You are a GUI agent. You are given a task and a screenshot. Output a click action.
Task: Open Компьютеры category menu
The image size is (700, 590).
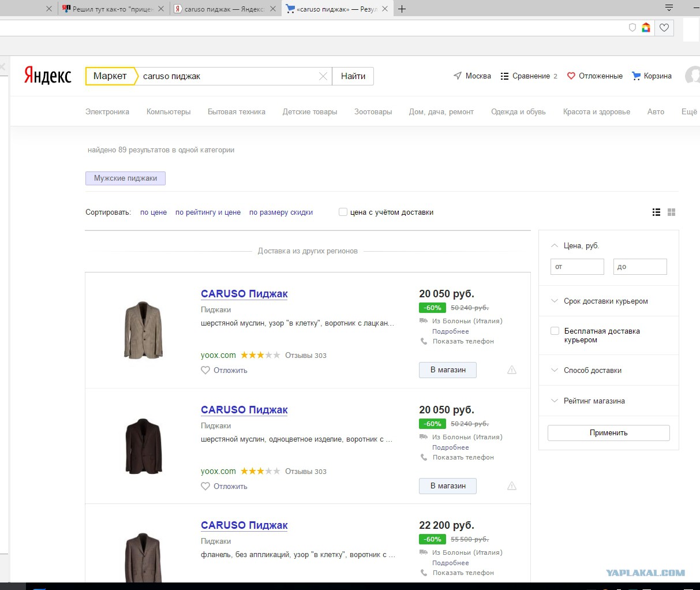point(169,112)
